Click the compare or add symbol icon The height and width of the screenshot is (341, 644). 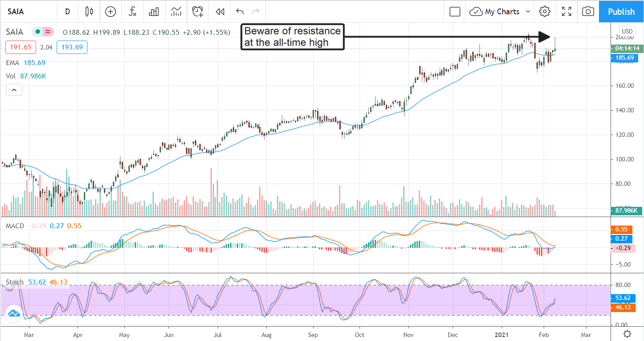[x=111, y=12]
